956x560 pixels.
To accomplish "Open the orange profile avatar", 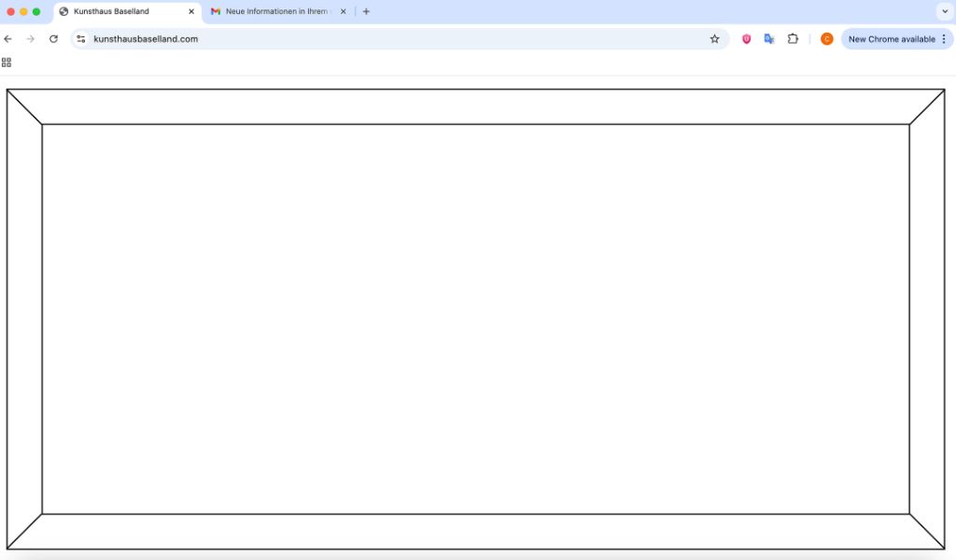I will click(x=826, y=39).
